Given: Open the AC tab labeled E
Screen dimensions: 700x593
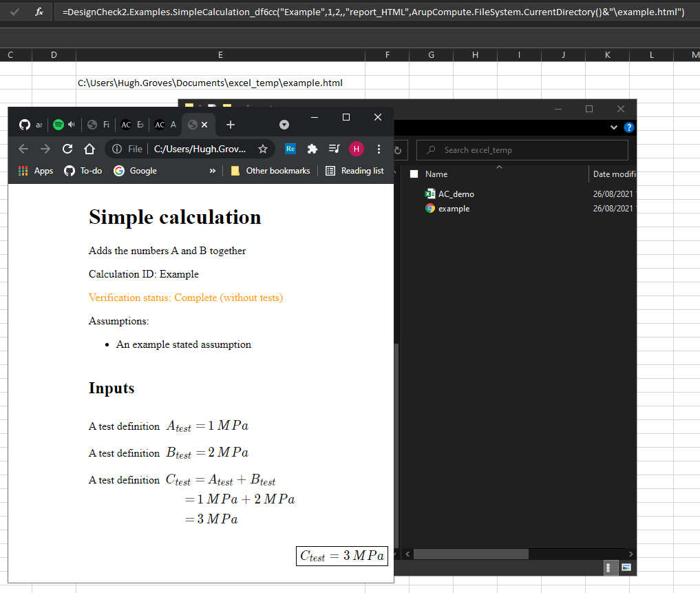Looking at the screenshot, I should 132,125.
